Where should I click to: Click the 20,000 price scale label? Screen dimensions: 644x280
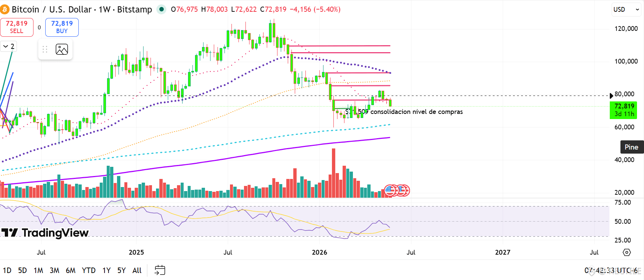[x=624, y=193]
